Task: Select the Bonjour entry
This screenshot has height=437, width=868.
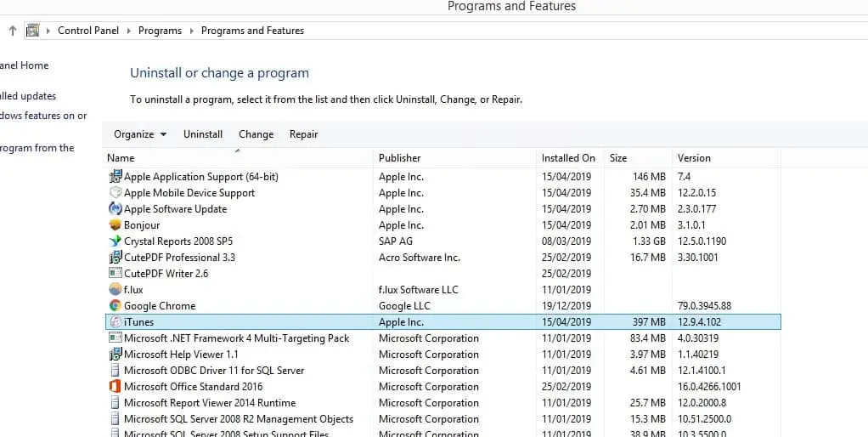Action: coord(142,224)
